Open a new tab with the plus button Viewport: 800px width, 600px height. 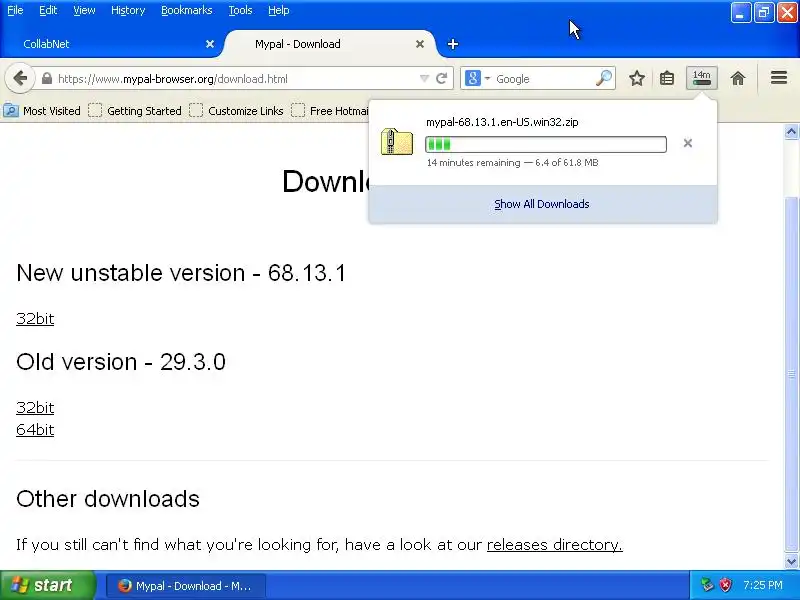tap(453, 44)
